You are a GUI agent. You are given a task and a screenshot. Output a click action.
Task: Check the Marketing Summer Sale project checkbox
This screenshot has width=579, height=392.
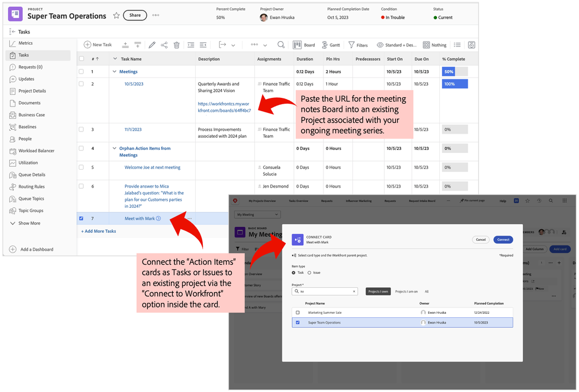tap(298, 313)
